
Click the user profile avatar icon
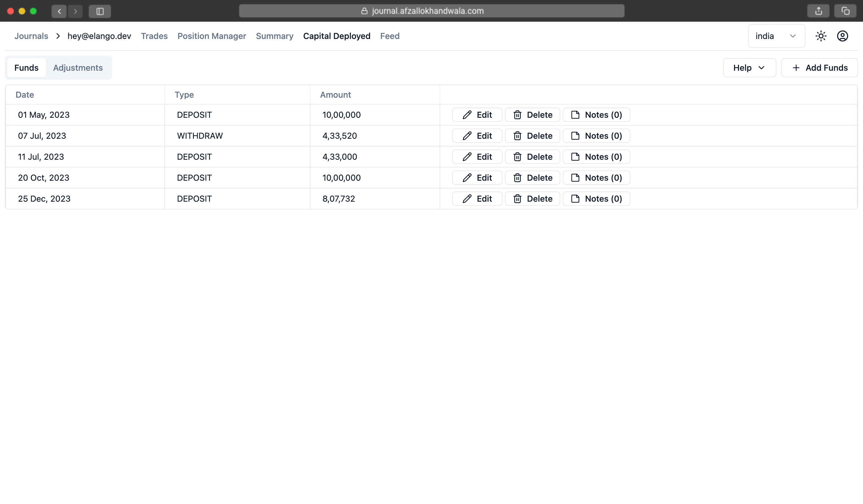842,36
